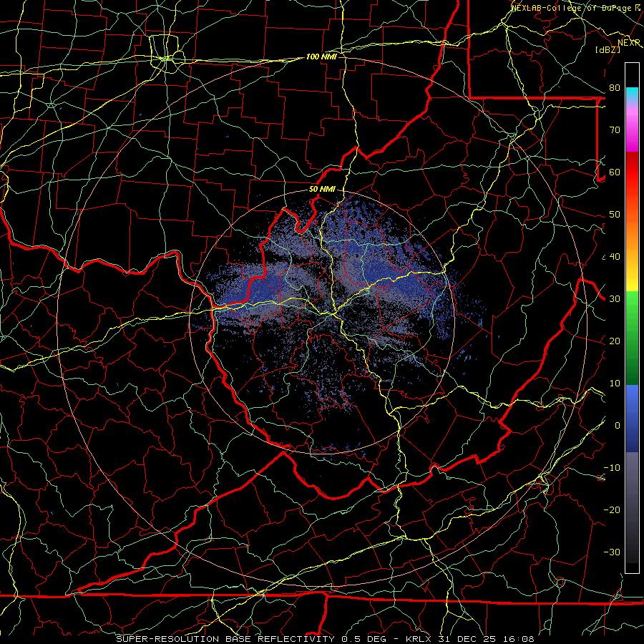Select the -30 dBZ scale label

(612, 552)
